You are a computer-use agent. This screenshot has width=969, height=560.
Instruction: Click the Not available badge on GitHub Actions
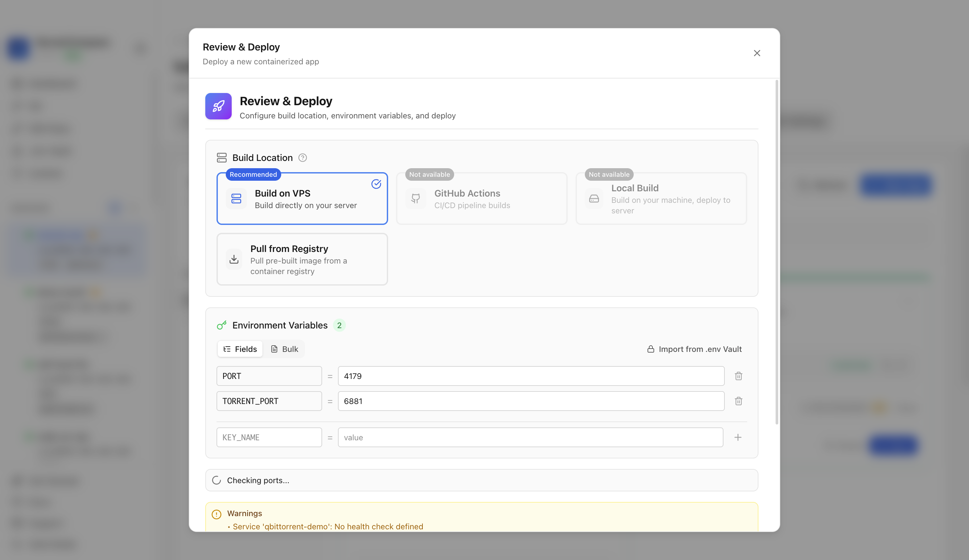tap(429, 174)
